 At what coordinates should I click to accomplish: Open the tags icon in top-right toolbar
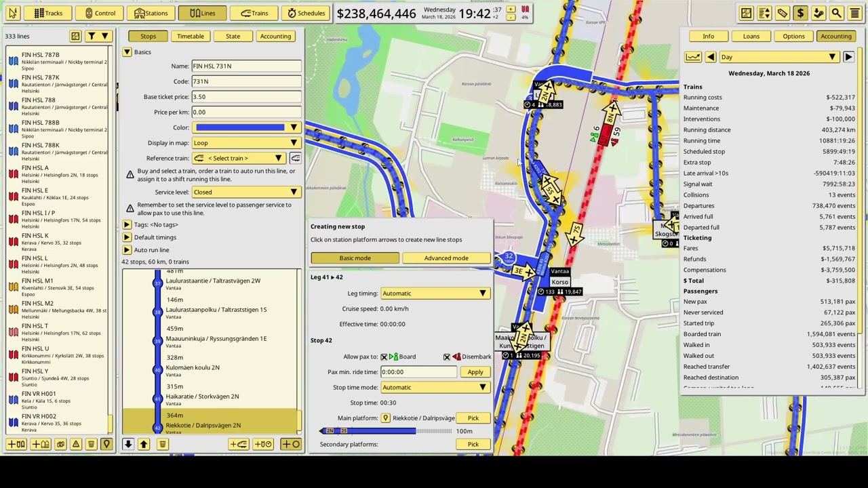point(783,13)
